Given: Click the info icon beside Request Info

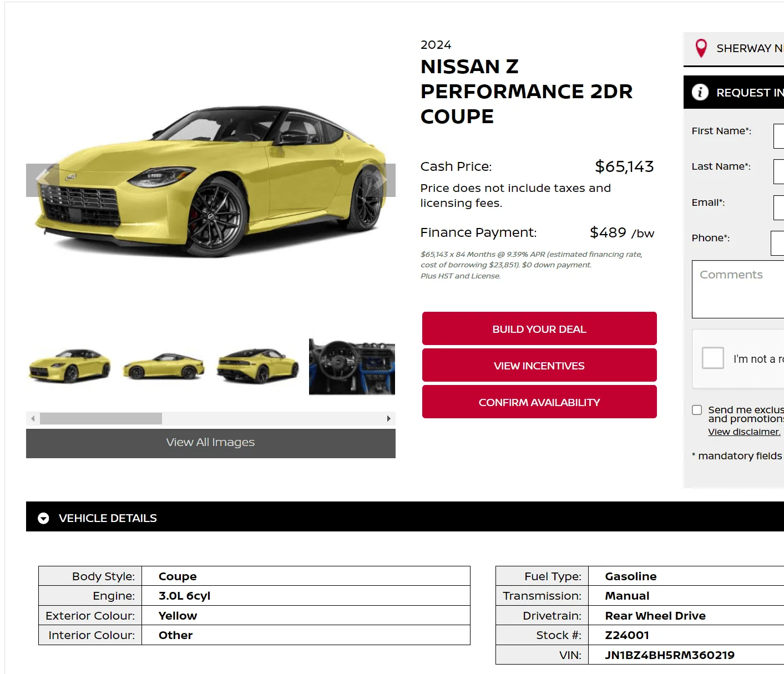Looking at the screenshot, I should coord(700,92).
